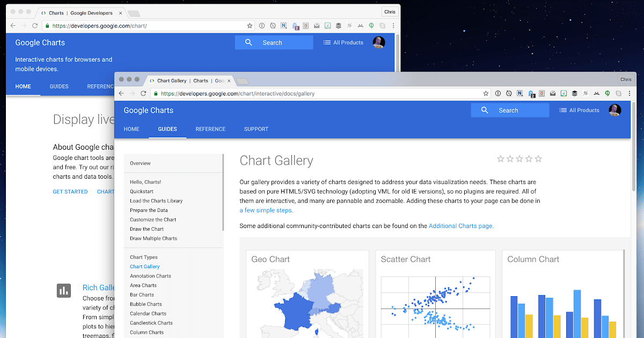
Task: Click GET STARTED link in back Charts window
Action: pos(70,192)
